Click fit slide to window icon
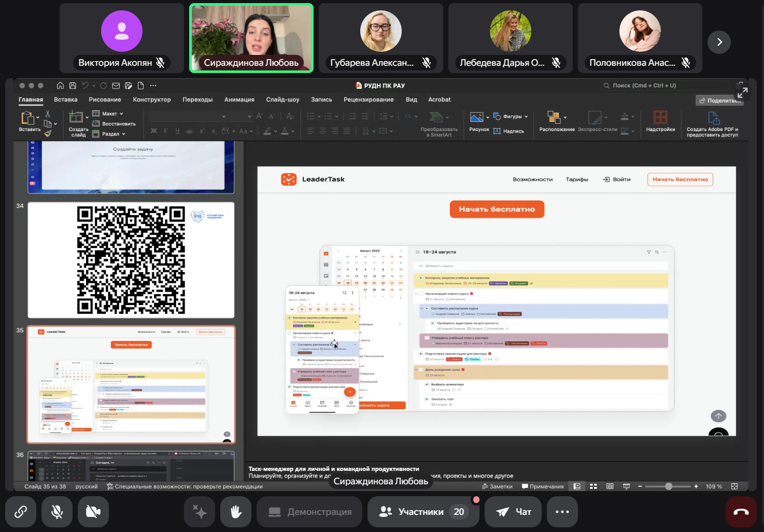Screen dimensions: 764x532 (x=734, y=486)
